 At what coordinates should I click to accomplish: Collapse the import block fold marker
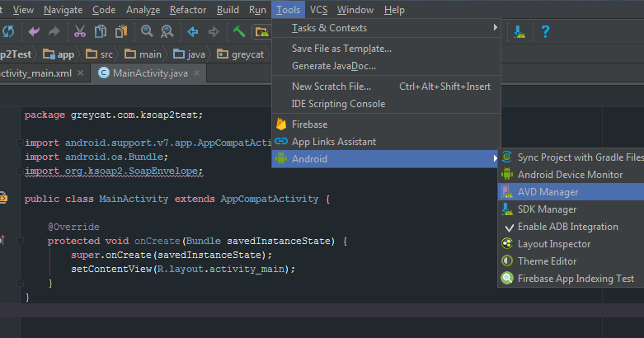coord(20,143)
